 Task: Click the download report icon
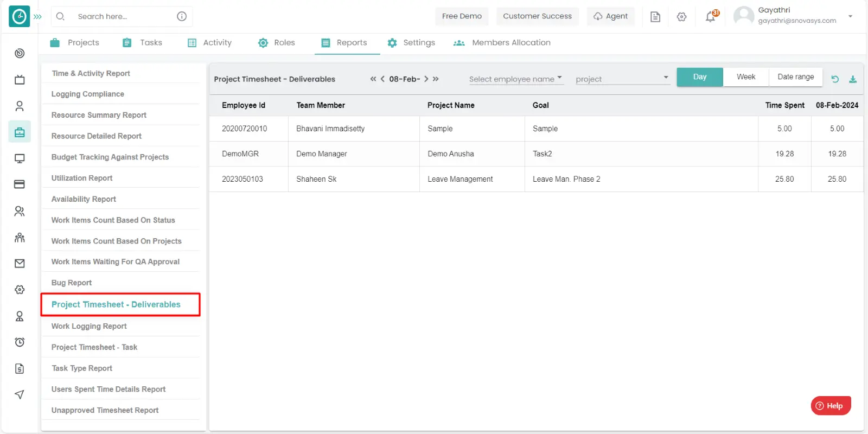(853, 79)
